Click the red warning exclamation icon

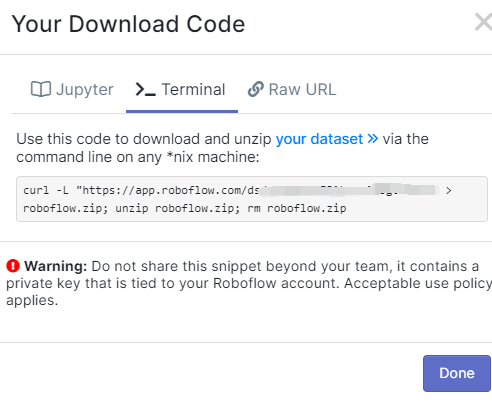point(13,266)
